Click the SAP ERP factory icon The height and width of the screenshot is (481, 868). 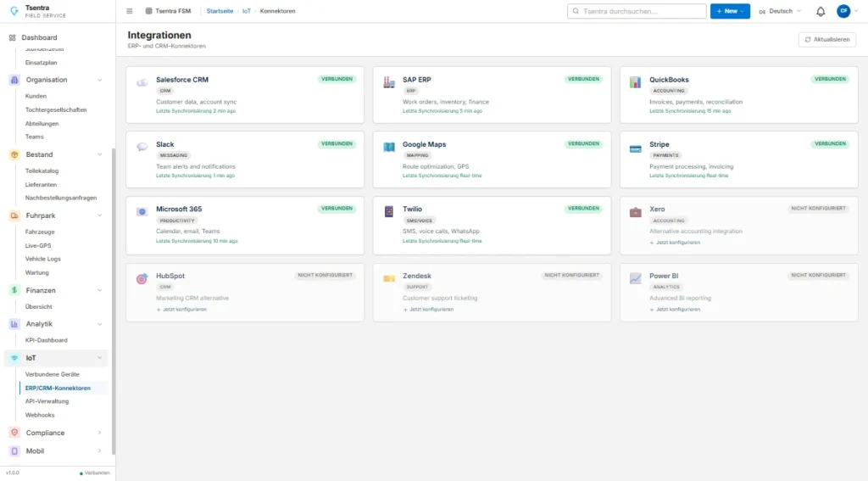(389, 82)
